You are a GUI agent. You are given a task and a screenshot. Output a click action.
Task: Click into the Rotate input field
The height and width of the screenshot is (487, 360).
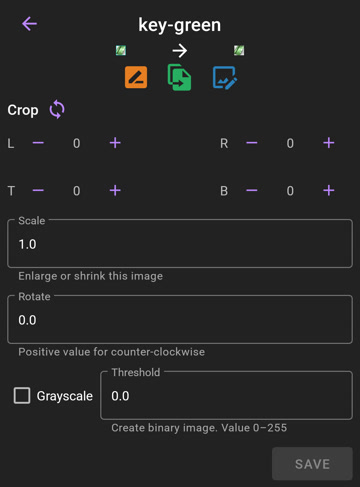(x=180, y=319)
